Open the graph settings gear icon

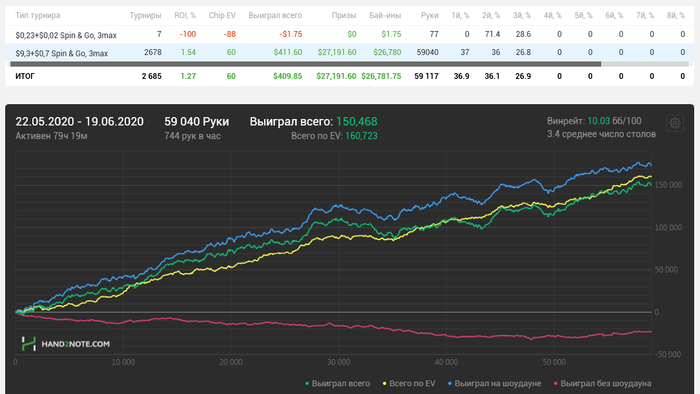(x=675, y=123)
